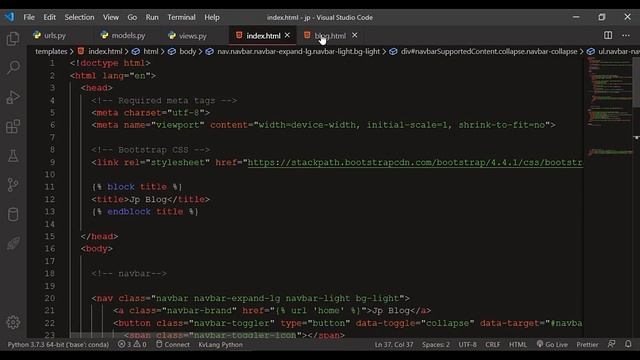
Task: Open the Edit menu
Action: point(49,17)
